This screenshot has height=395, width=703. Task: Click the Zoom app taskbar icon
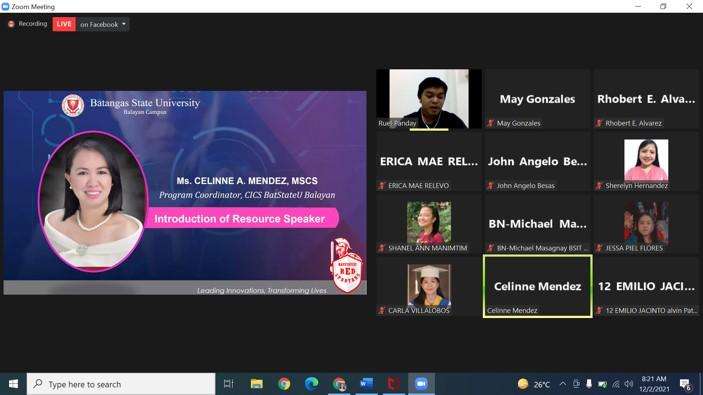click(421, 384)
